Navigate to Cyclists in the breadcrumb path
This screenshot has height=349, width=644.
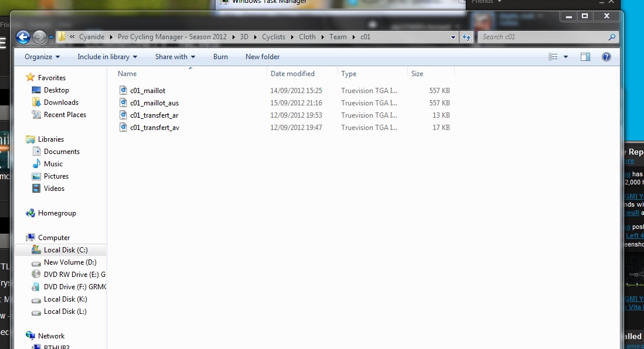tap(274, 37)
